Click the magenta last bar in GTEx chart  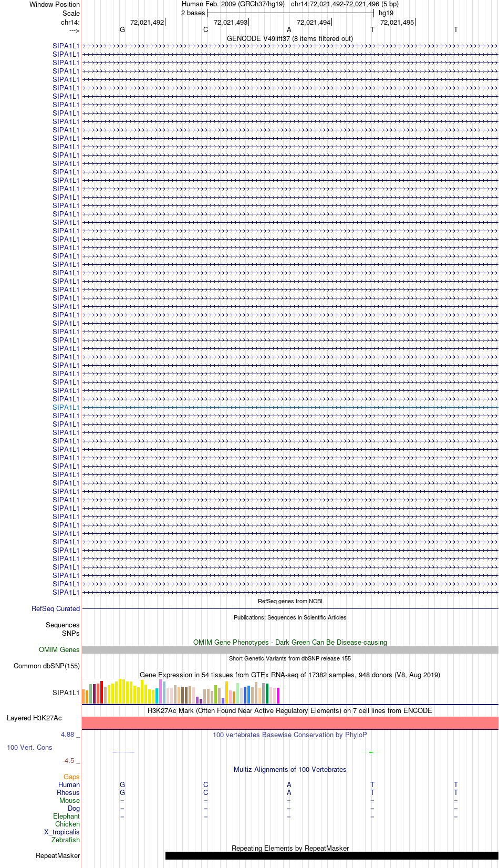(278, 696)
